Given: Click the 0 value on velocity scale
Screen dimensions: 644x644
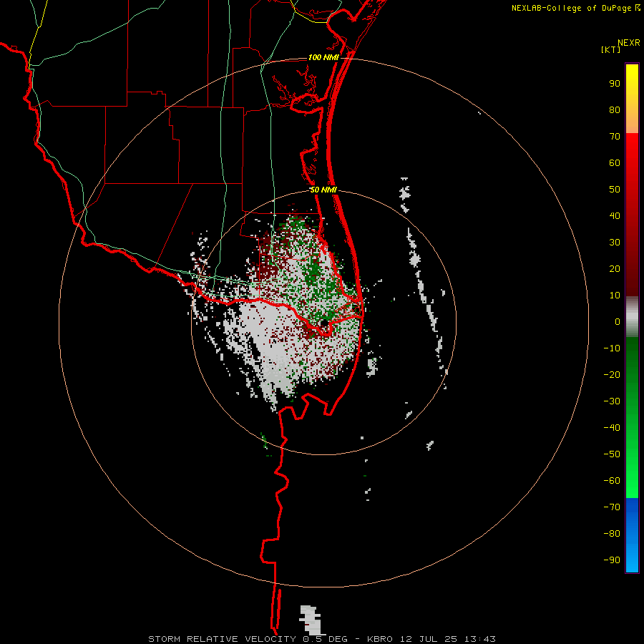Looking at the screenshot, I should point(618,321).
